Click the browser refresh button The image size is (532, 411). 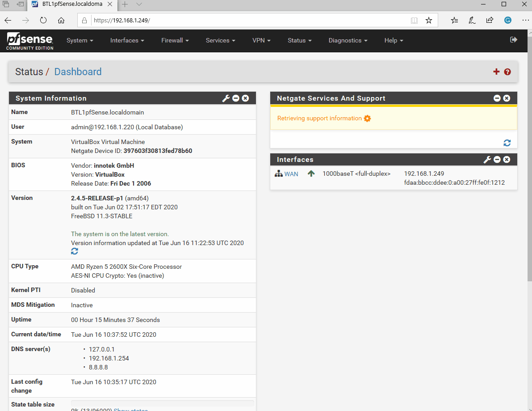click(x=43, y=20)
